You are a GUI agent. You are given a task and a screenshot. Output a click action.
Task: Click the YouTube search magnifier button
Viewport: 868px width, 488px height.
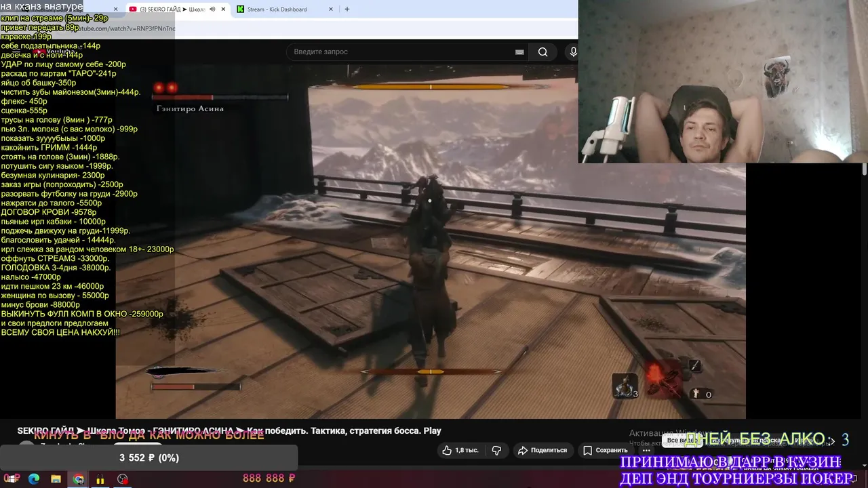pos(542,52)
